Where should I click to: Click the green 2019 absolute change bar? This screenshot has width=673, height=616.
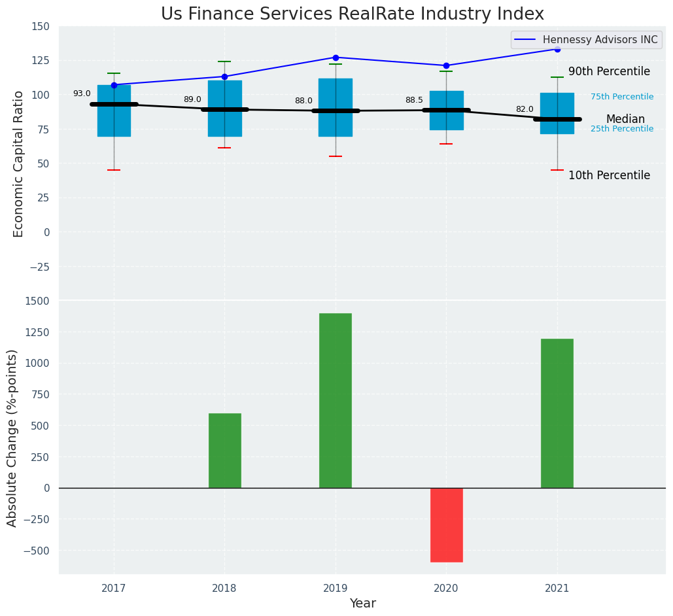click(x=336, y=400)
